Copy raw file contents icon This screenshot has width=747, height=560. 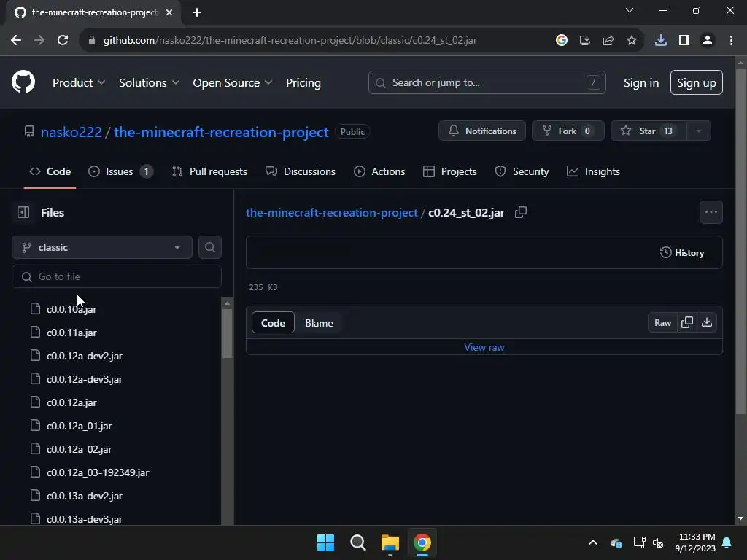pos(687,322)
